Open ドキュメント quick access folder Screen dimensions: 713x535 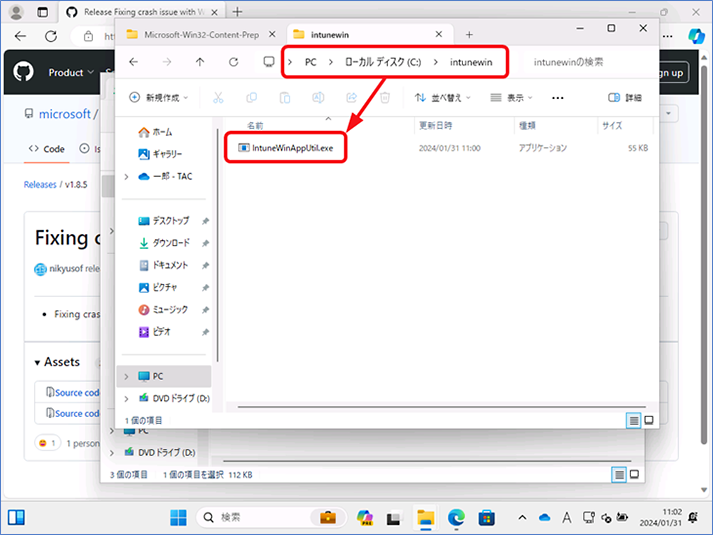[x=163, y=265]
